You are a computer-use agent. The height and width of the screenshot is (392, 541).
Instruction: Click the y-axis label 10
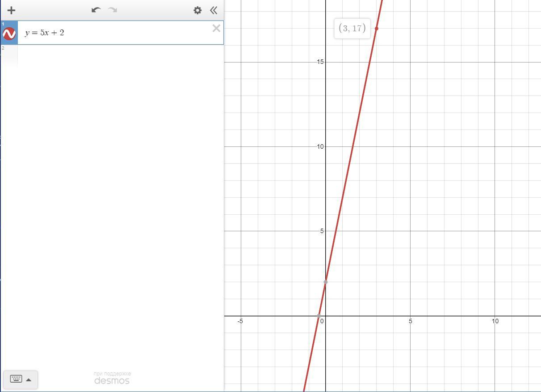click(x=320, y=146)
